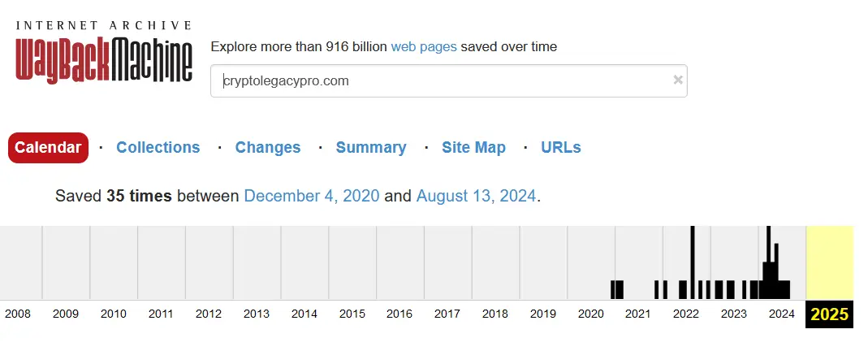Image resolution: width=868 pixels, height=351 pixels.
Task: Show the URLs tab
Action: pos(561,148)
